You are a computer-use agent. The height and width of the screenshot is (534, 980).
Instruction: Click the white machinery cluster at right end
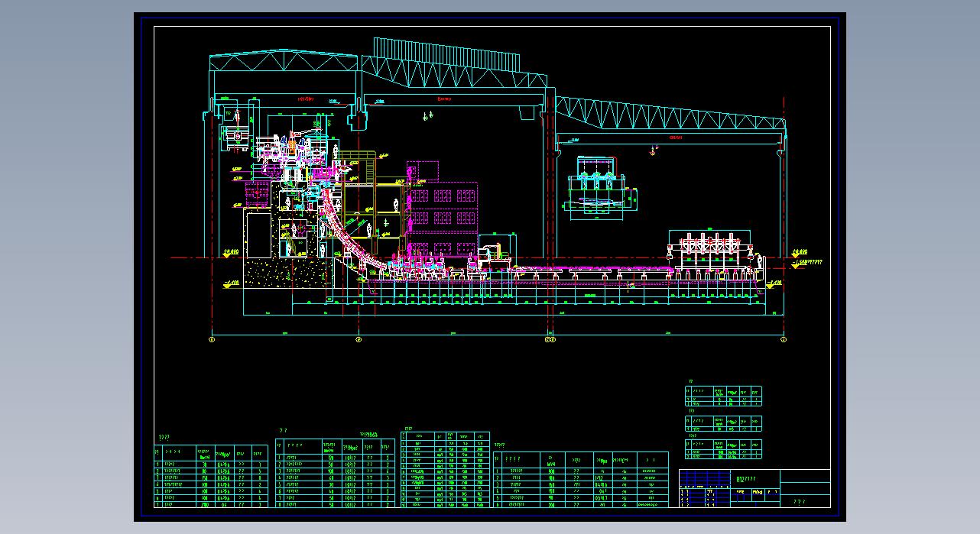tap(711, 248)
